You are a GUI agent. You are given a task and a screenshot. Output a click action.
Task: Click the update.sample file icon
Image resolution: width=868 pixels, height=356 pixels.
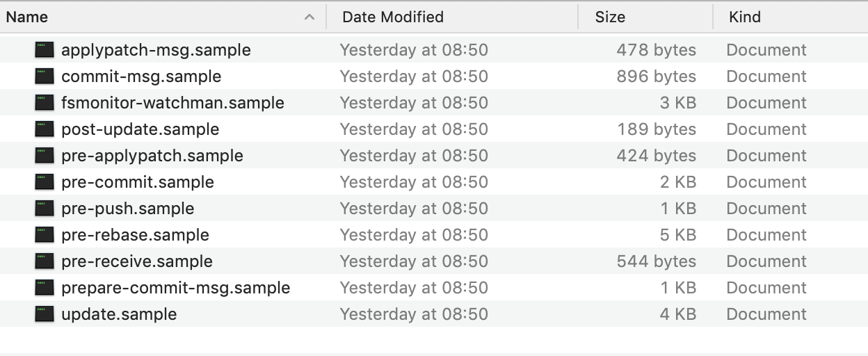(x=45, y=314)
